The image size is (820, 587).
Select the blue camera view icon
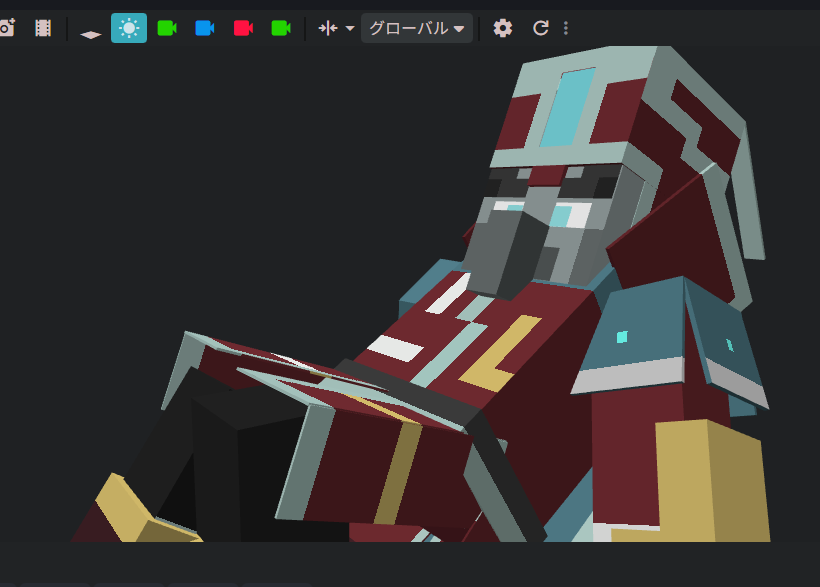(205, 28)
